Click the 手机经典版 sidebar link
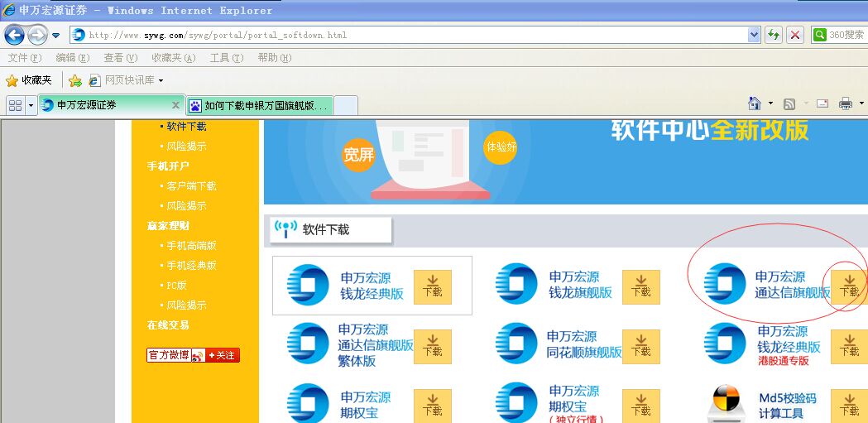The height and width of the screenshot is (423, 868). 191,265
